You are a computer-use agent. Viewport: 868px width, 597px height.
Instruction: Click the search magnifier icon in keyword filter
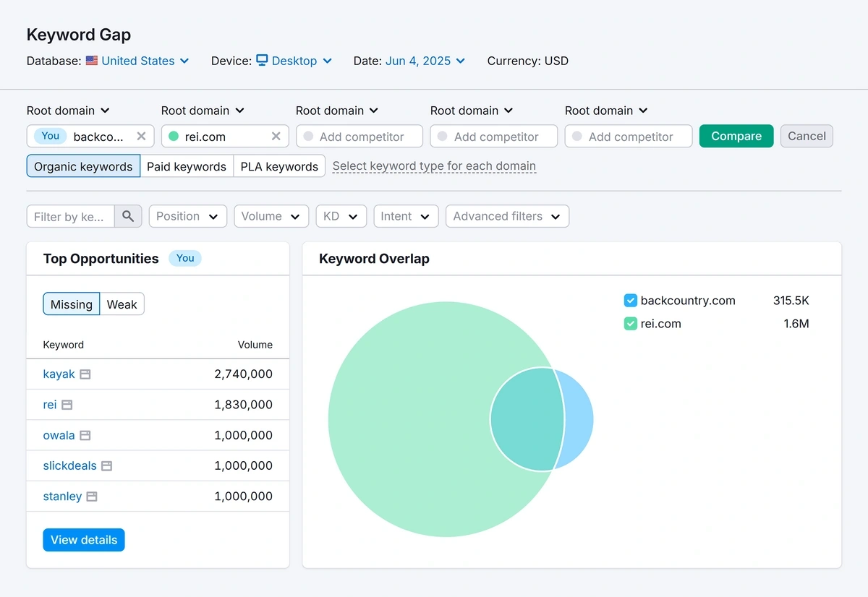point(128,216)
